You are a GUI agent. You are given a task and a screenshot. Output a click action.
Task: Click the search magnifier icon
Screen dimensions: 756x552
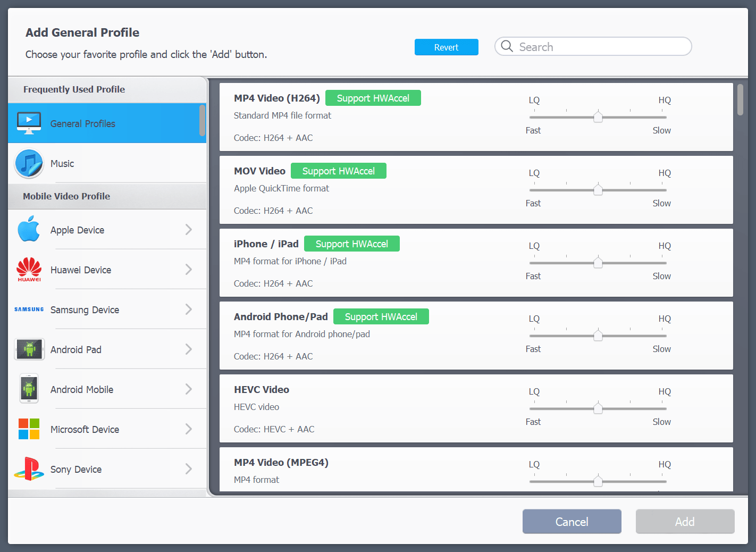(x=507, y=46)
